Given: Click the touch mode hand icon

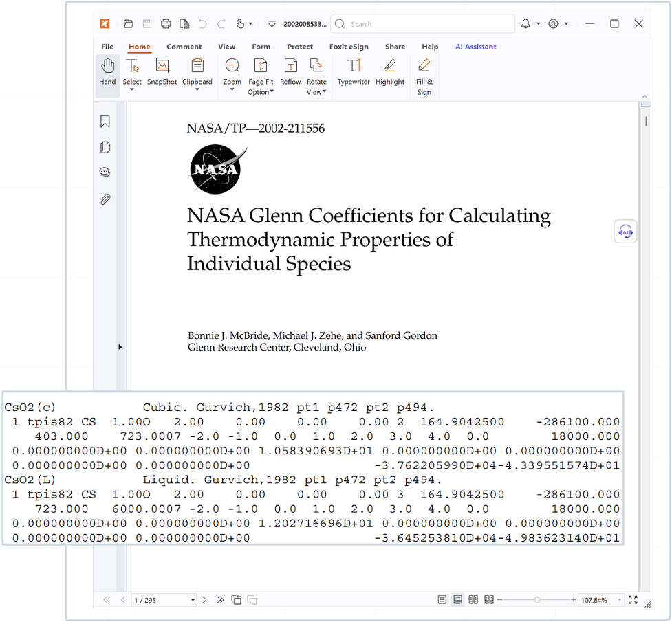Looking at the screenshot, I should click(241, 24).
